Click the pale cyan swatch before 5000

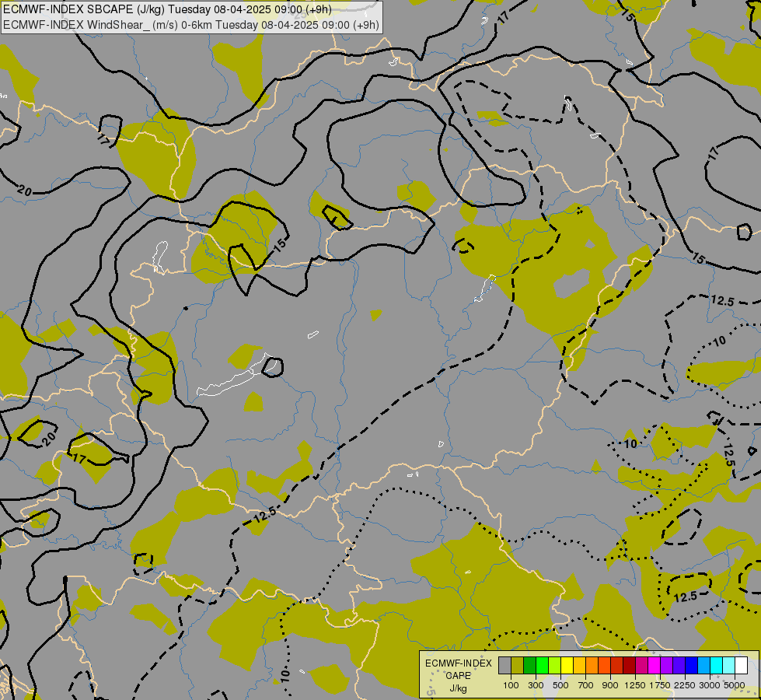[729, 666]
